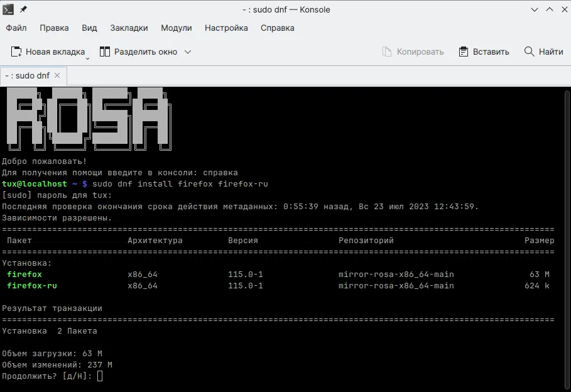Expand the Новая вкладка dropdown arrow

point(87,58)
